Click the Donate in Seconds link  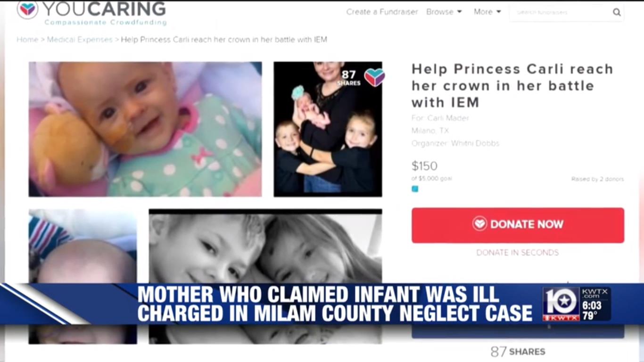pos(518,253)
